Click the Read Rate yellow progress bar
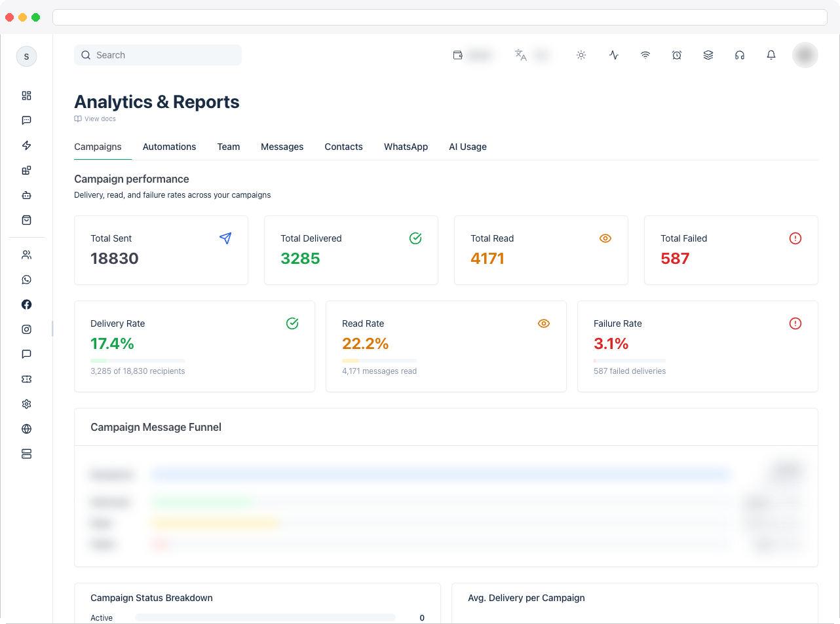Image resolution: width=840 pixels, height=624 pixels. coord(379,361)
